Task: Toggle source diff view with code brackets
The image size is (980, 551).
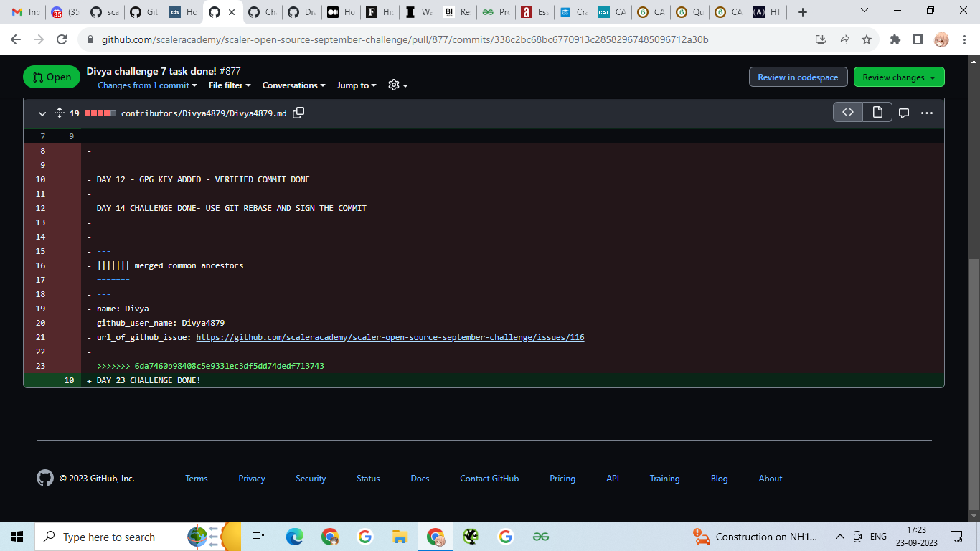Action: [x=847, y=112]
